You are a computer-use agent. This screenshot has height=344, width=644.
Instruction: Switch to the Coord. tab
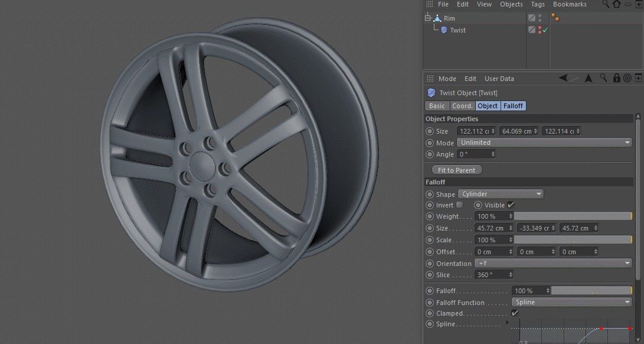tap(462, 106)
